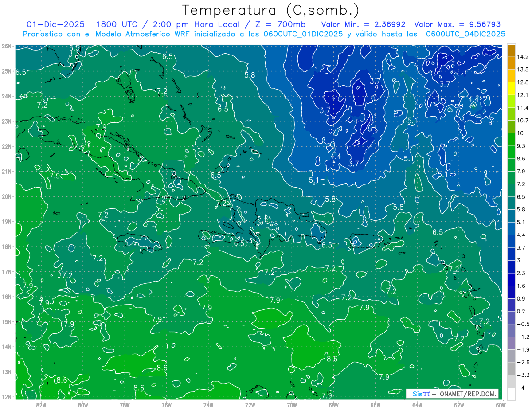Click the 24N latitude axis label
The height and width of the screenshot is (411, 532).
tap(6, 96)
